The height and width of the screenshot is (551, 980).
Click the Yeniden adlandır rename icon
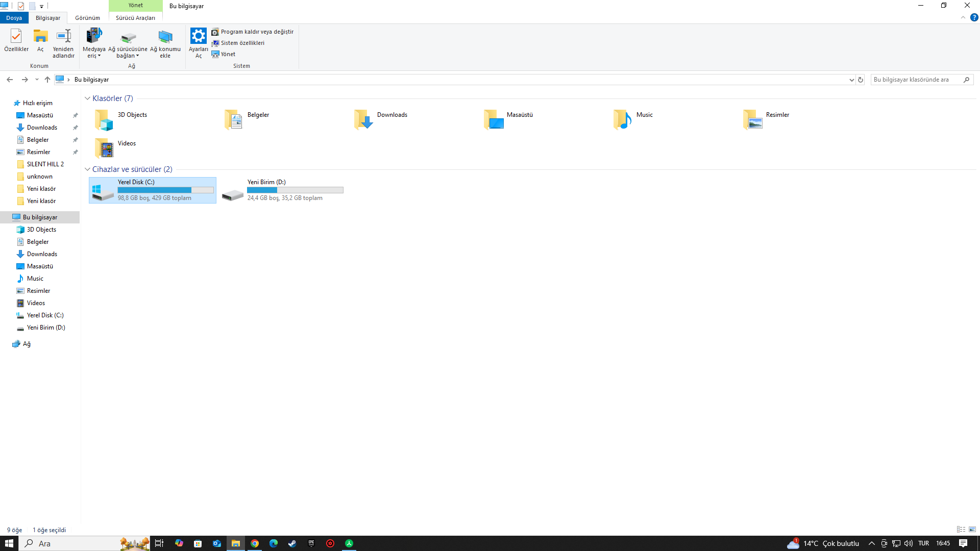click(x=63, y=37)
